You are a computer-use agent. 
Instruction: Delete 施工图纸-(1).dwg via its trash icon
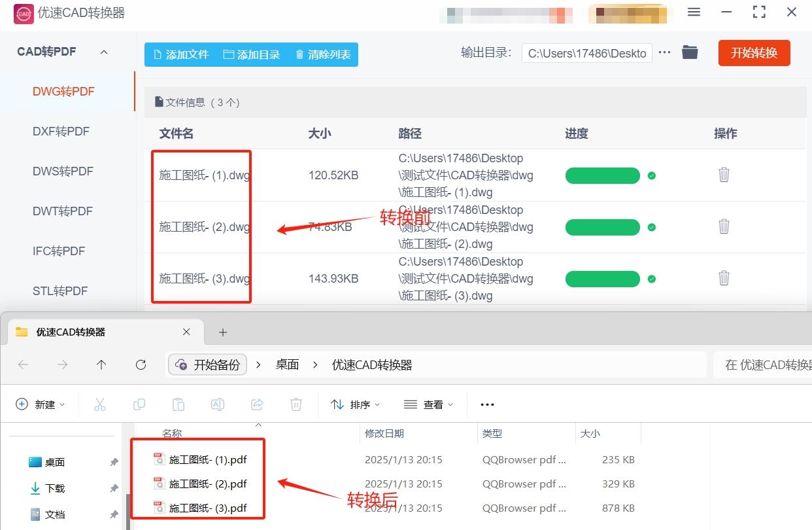point(724,175)
